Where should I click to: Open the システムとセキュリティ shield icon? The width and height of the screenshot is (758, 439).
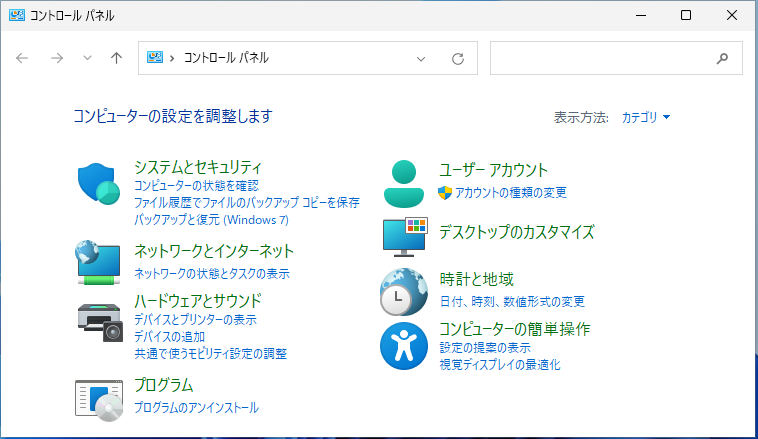99,184
